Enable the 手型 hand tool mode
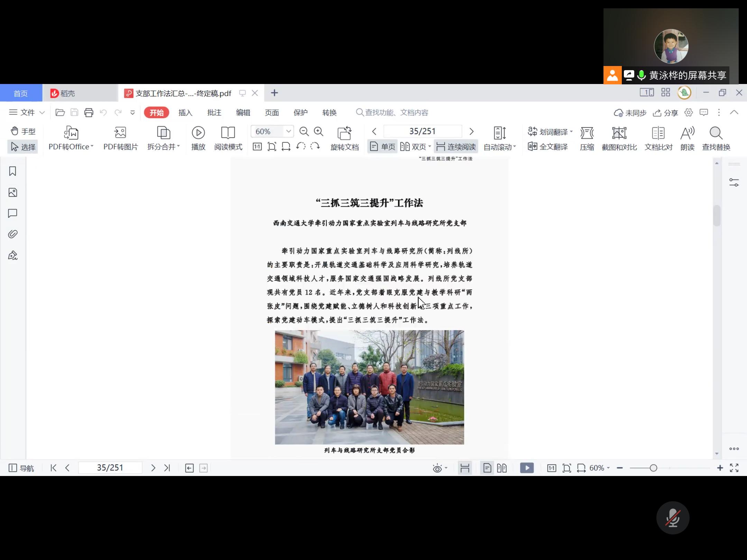This screenshot has height=560, width=747. (x=23, y=131)
